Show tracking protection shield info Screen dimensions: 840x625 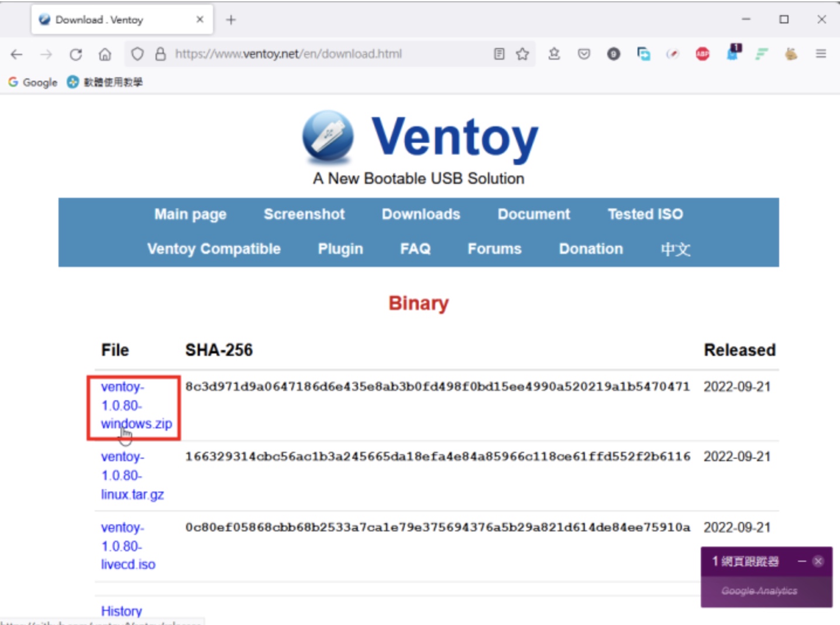tap(137, 54)
